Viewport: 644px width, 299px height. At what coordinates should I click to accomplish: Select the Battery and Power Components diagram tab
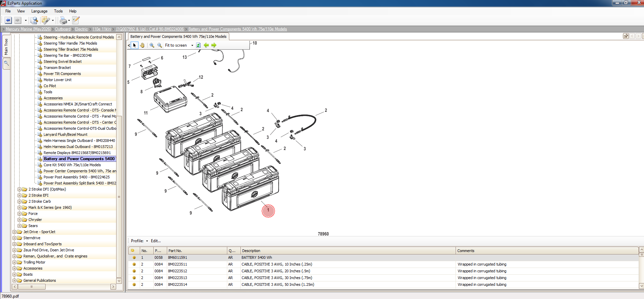pyautogui.click(x=178, y=36)
